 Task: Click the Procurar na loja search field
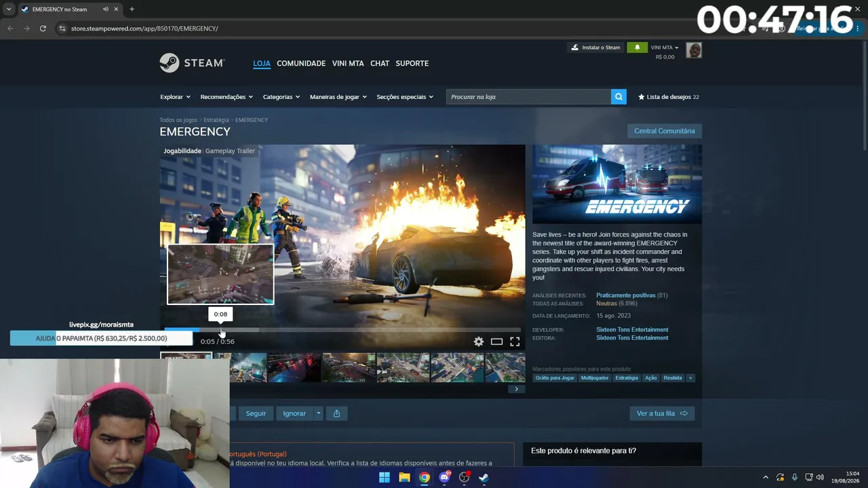pyautogui.click(x=529, y=97)
